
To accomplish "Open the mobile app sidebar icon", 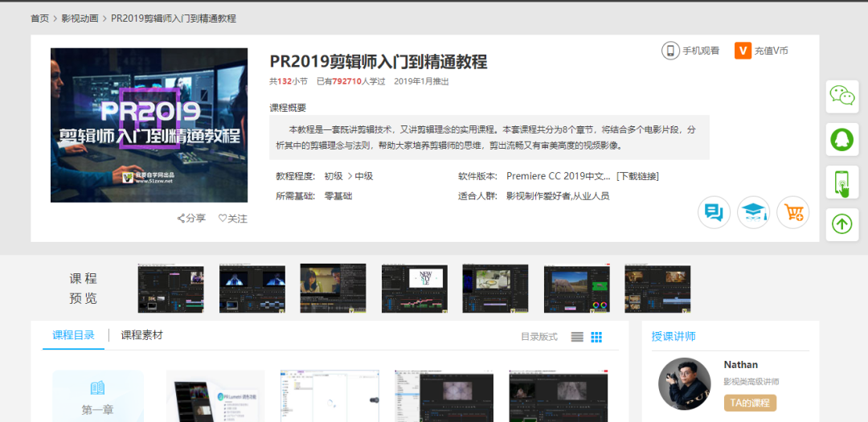I will coord(842,182).
